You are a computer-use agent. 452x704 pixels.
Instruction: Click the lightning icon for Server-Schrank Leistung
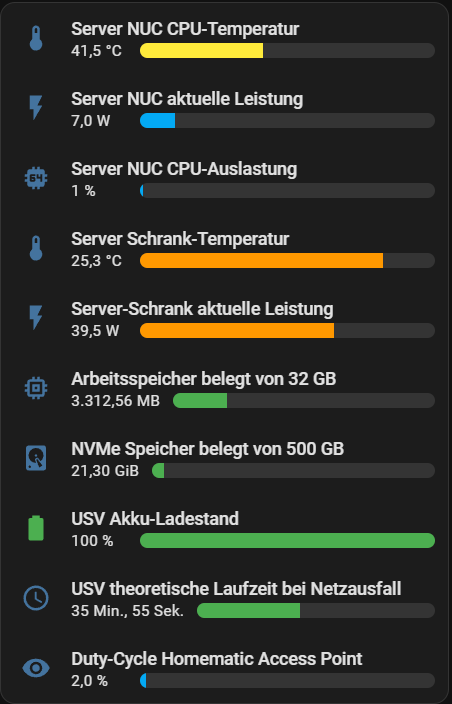click(36, 319)
